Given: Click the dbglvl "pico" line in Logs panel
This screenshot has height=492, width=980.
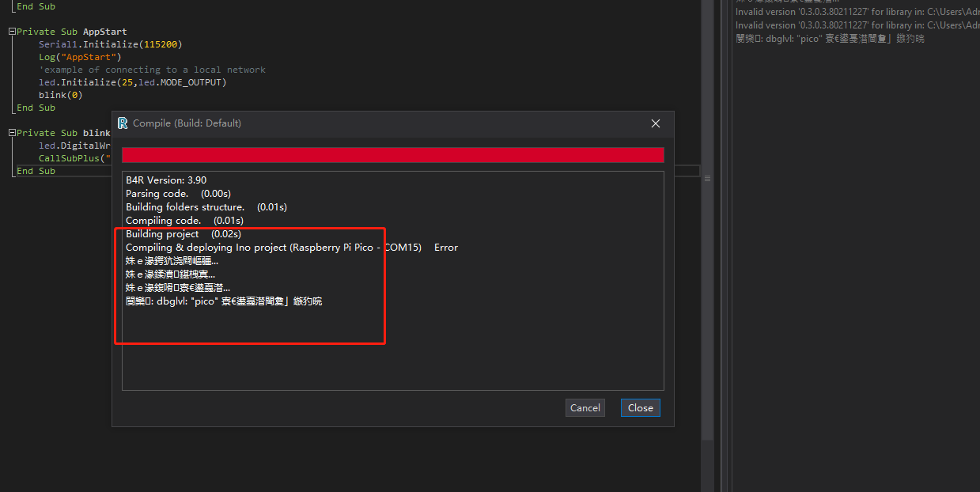Looking at the screenshot, I should coord(830,39).
